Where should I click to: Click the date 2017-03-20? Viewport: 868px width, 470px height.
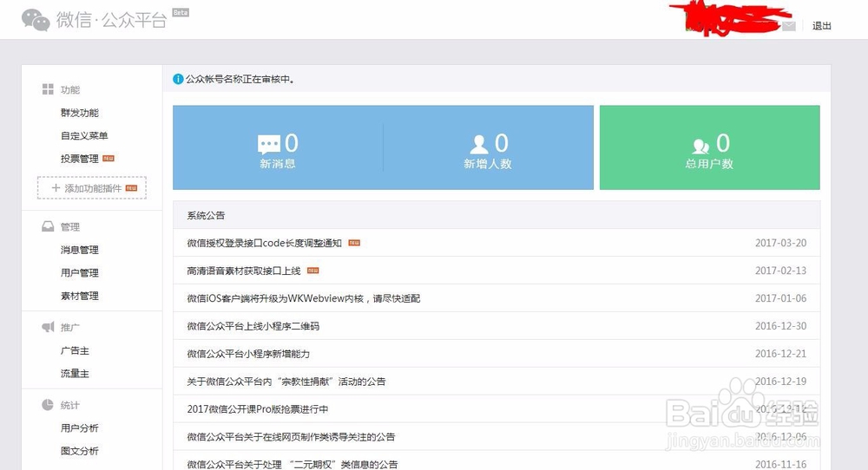(780, 243)
